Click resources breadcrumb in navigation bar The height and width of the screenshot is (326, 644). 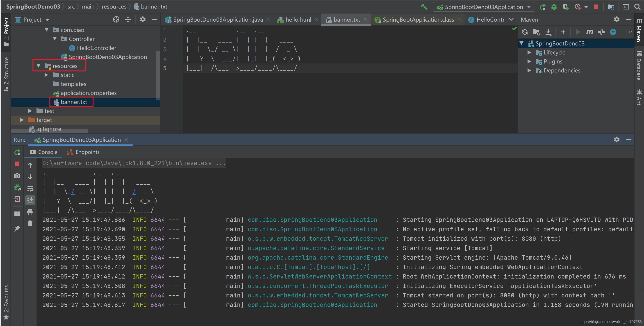click(114, 7)
